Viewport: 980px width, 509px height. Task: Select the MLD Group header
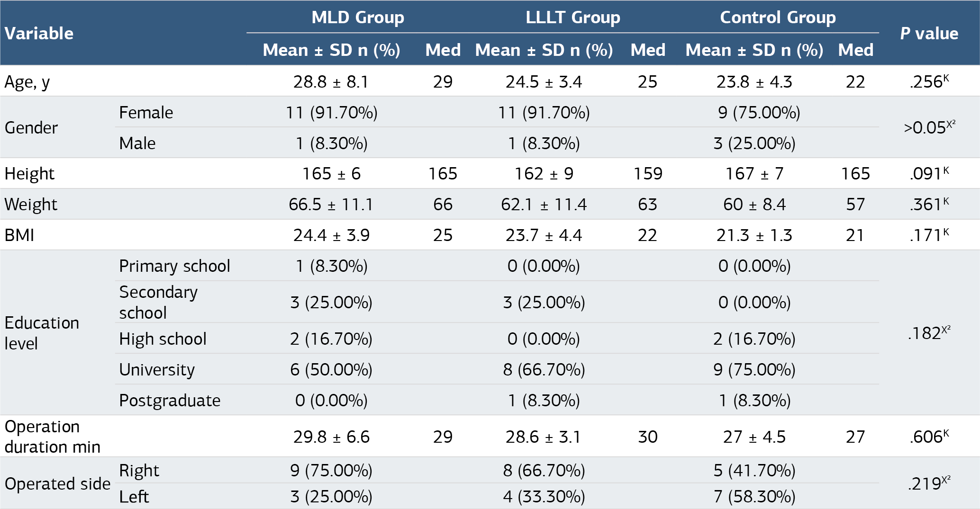[358, 17]
